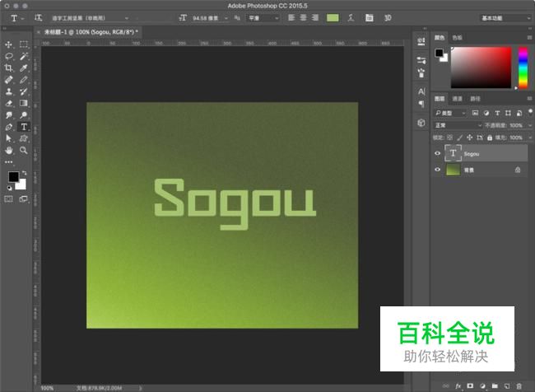Open the layer opacity 100% dropdown arrow
Image resolution: width=535 pixels, height=392 pixels.
pos(530,125)
